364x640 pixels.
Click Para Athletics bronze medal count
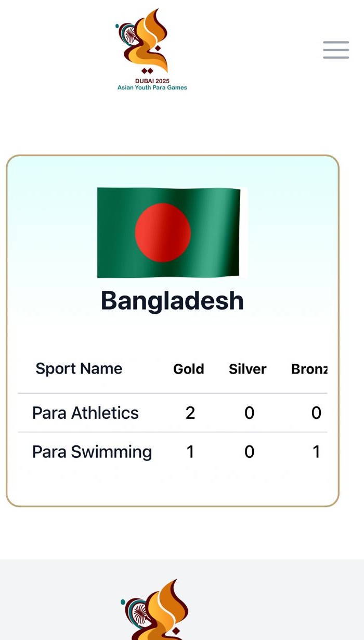(x=316, y=413)
